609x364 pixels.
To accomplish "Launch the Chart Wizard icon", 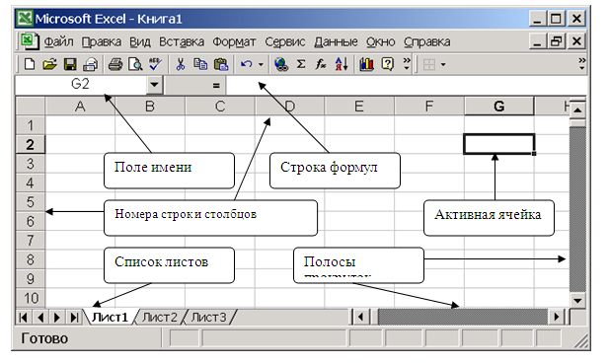I will pyautogui.click(x=366, y=64).
